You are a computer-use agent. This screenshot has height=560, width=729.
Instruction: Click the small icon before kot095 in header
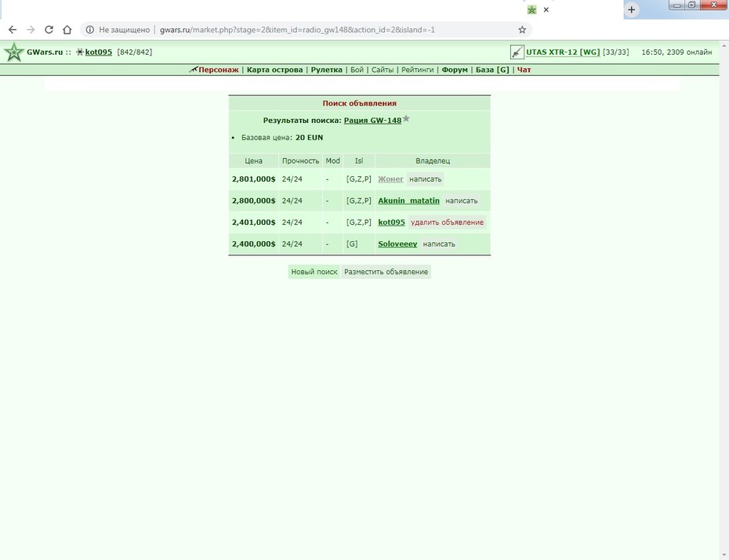coord(80,52)
